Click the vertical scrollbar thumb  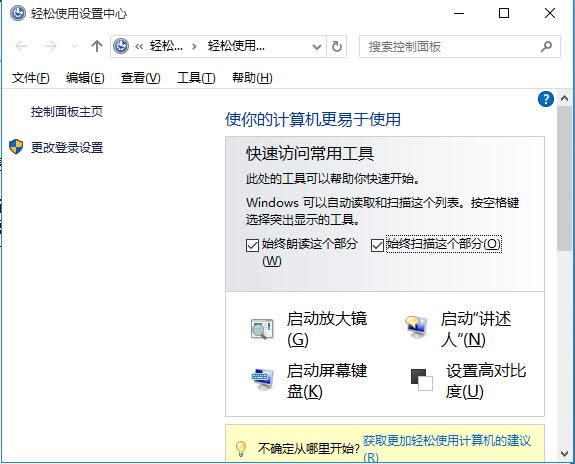(x=565, y=179)
